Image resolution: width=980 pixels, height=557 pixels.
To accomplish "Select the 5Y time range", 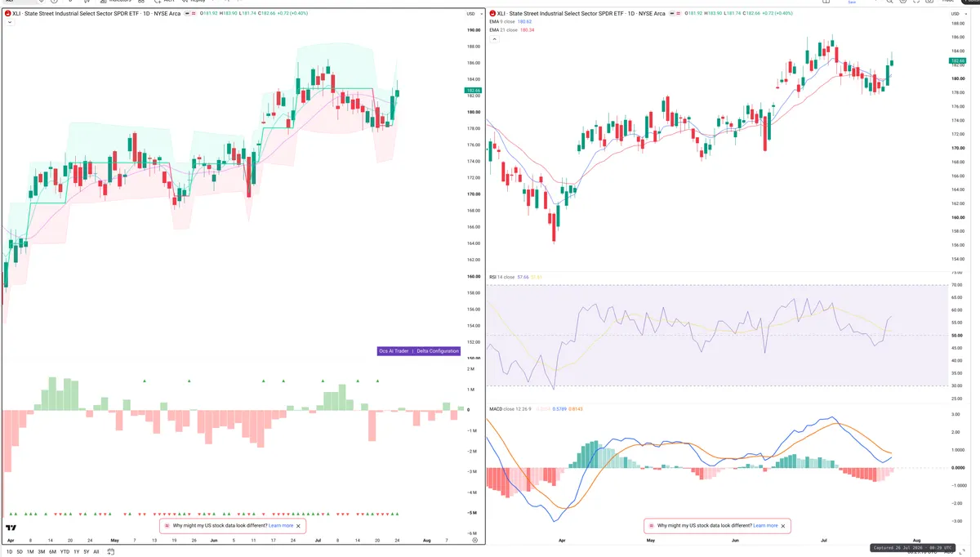I will pos(86,552).
